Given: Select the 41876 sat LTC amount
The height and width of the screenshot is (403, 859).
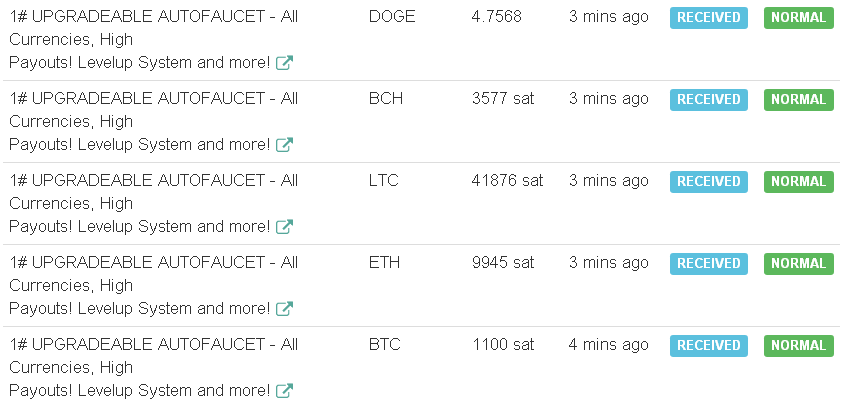Looking at the screenshot, I should click(x=507, y=181).
